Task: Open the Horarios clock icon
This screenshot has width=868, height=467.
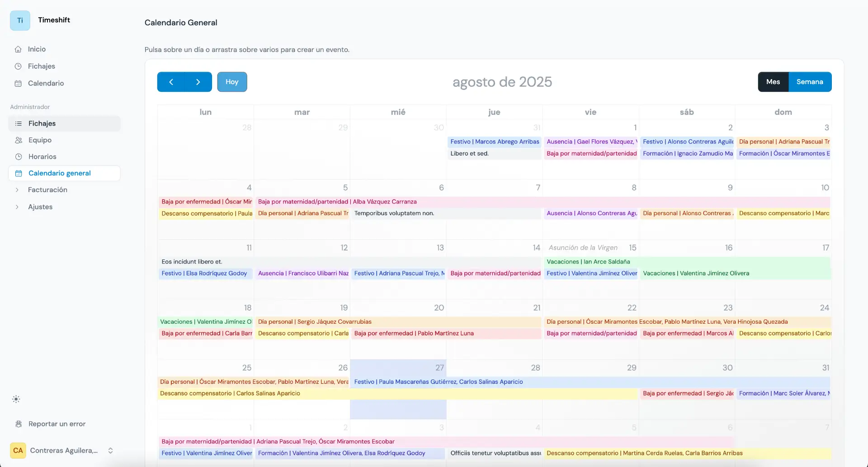Action: click(x=18, y=156)
